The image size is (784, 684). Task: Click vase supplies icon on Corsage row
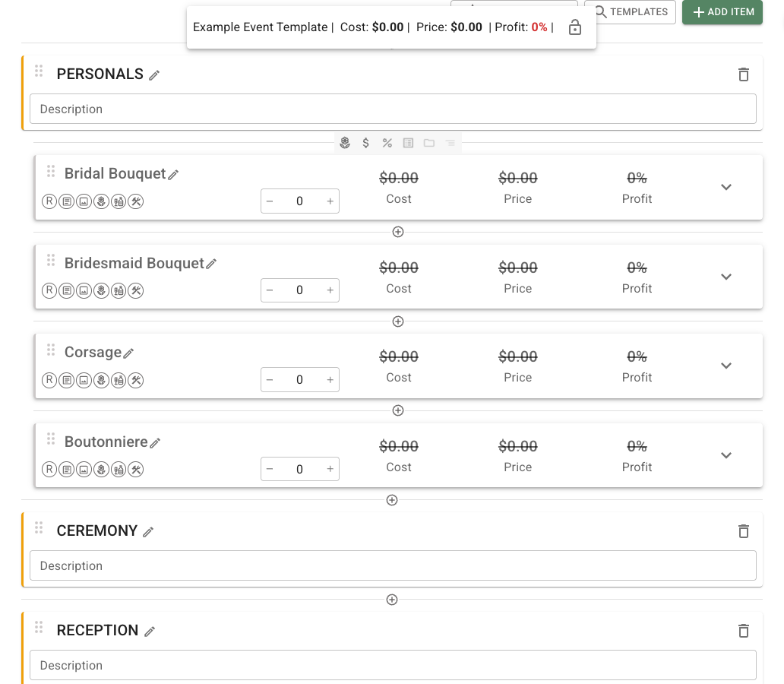pos(119,380)
